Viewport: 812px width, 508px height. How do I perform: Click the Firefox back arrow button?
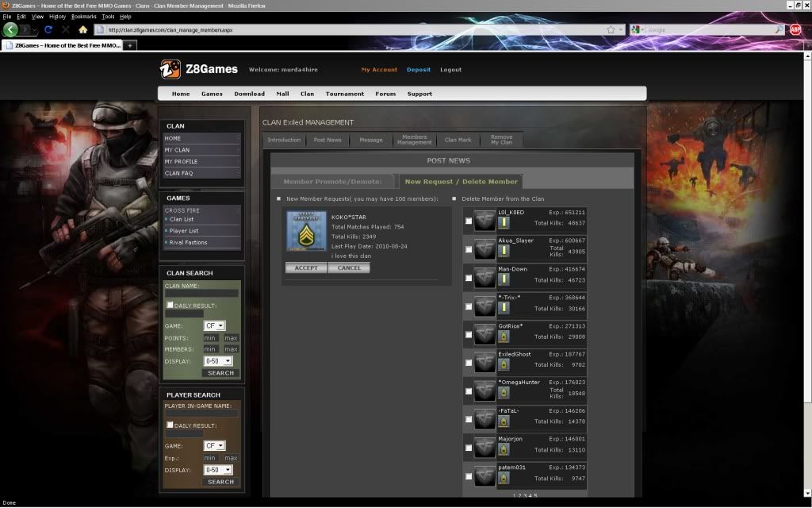(10, 29)
